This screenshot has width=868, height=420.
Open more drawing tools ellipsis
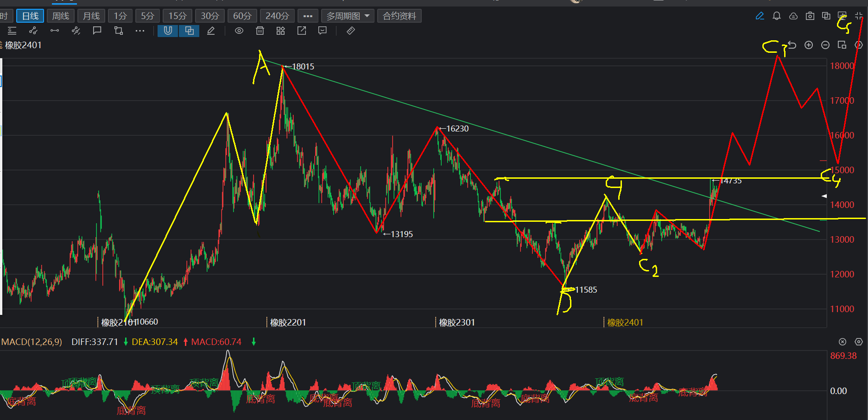tap(140, 31)
